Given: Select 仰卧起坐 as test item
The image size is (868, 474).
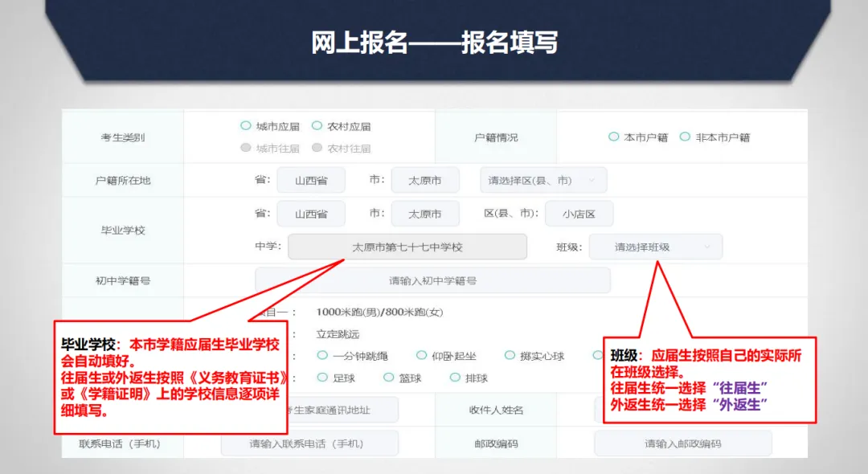Looking at the screenshot, I should (x=421, y=353).
